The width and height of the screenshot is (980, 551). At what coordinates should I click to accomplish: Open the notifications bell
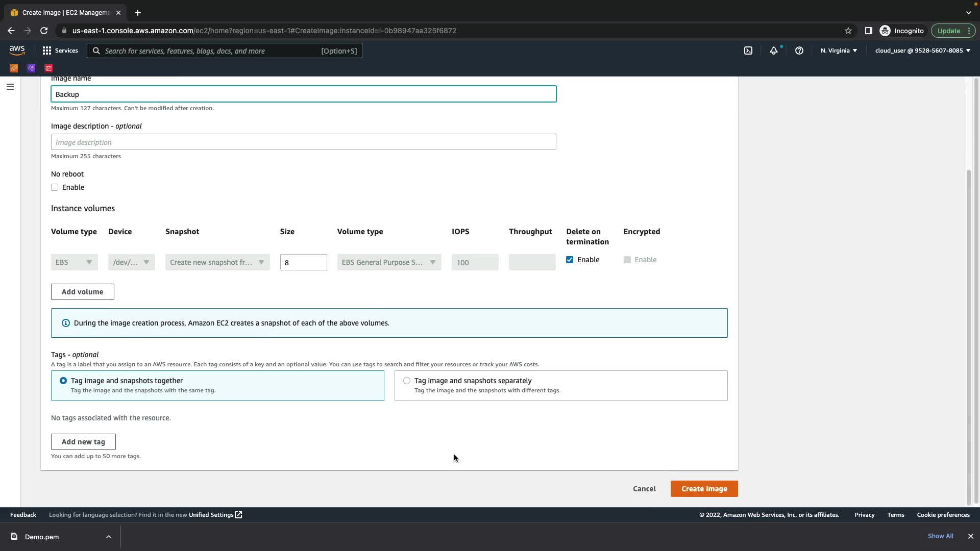pos(774,51)
